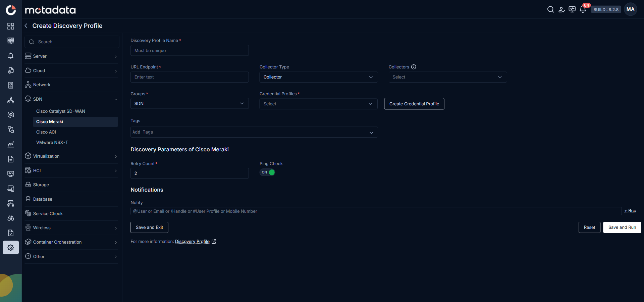
Task: Click the Reset button
Action: click(x=589, y=228)
